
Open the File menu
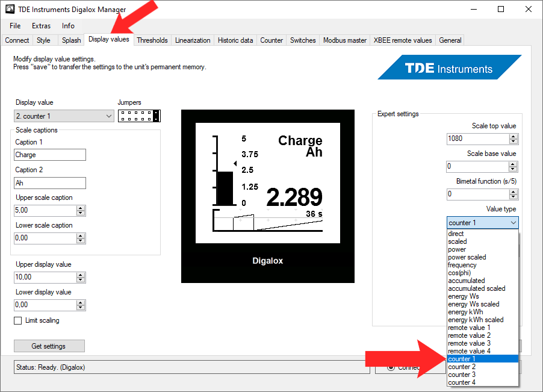pos(15,26)
